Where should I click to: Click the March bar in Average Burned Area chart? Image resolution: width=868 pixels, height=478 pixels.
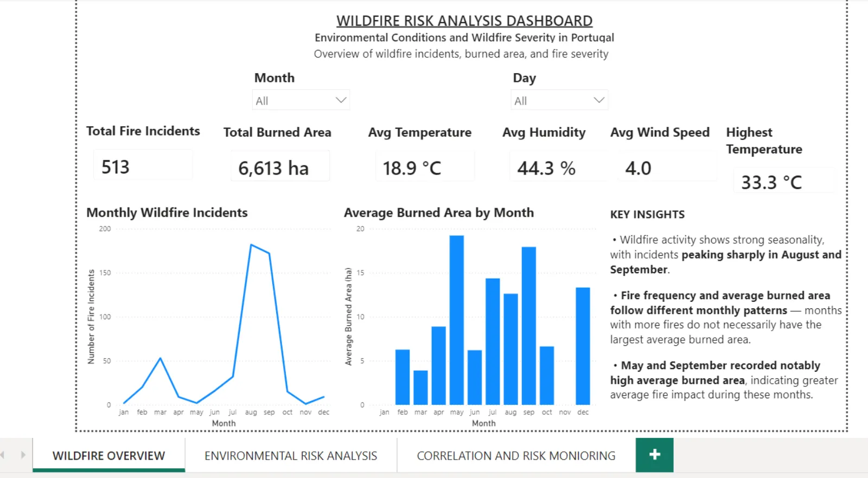420,387
